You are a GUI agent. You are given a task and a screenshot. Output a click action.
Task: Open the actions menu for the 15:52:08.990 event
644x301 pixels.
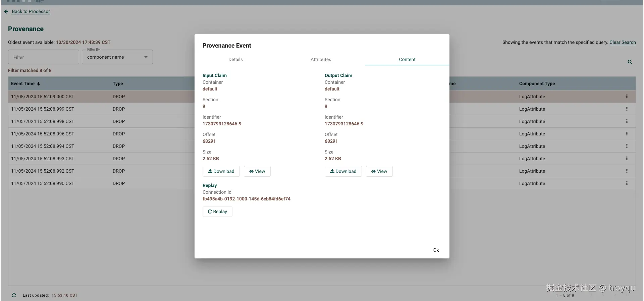coord(627,183)
